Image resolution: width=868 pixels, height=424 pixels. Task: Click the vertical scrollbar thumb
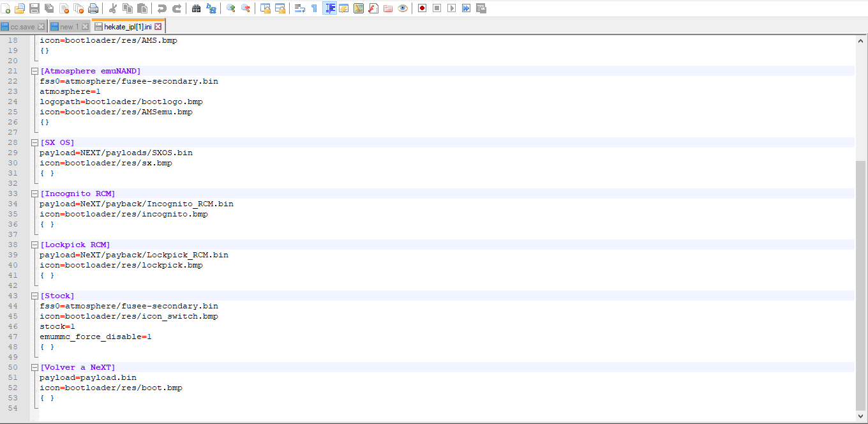[861, 285]
